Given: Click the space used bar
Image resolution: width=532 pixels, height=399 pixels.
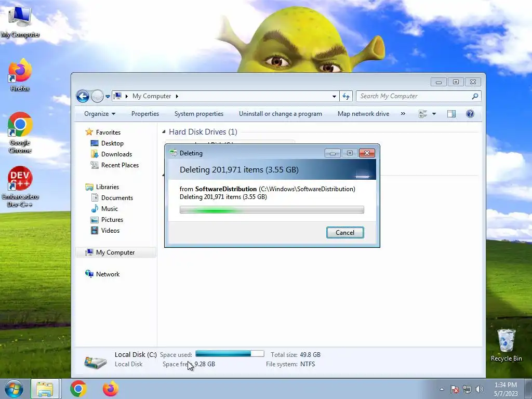Looking at the screenshot, I should point(230,354).
